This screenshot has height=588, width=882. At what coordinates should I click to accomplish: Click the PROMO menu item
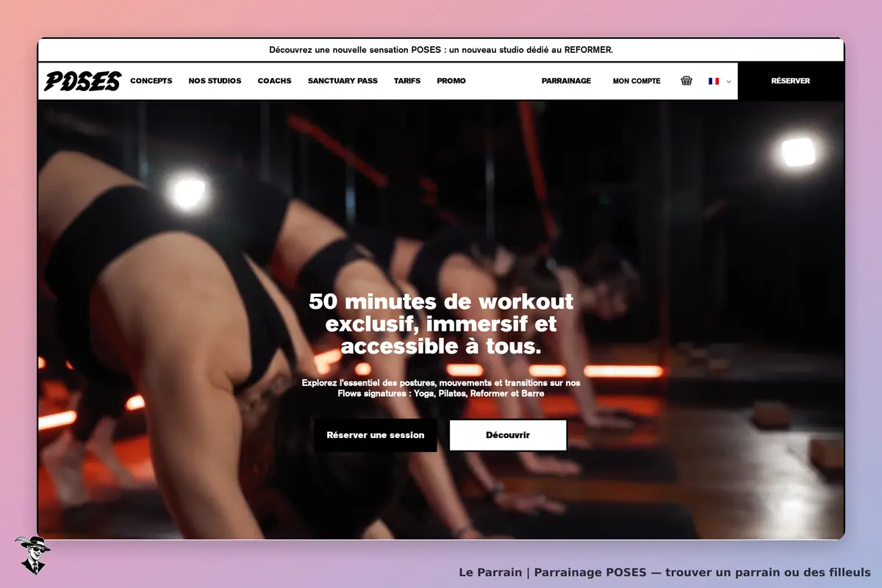click(x=451, y=81)
